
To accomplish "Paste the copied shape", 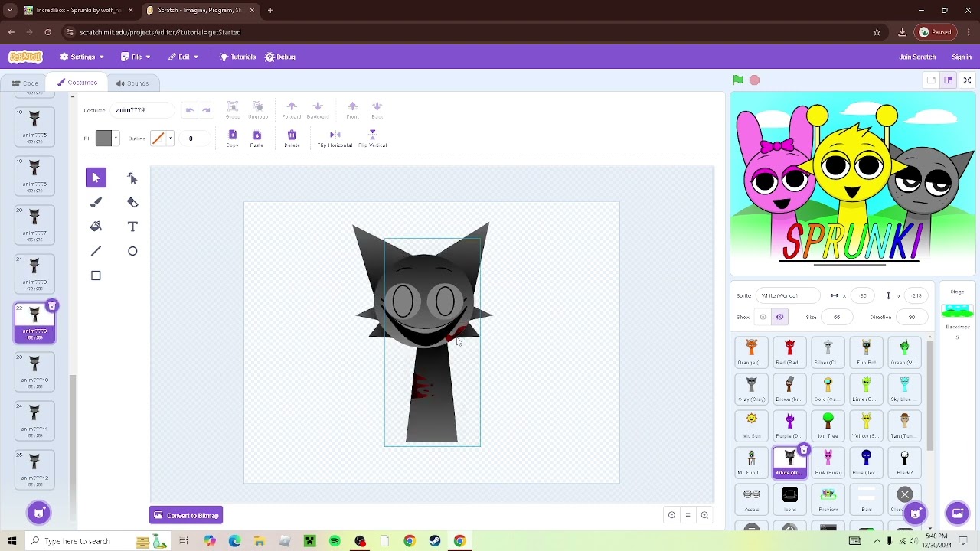I will 256,139.
